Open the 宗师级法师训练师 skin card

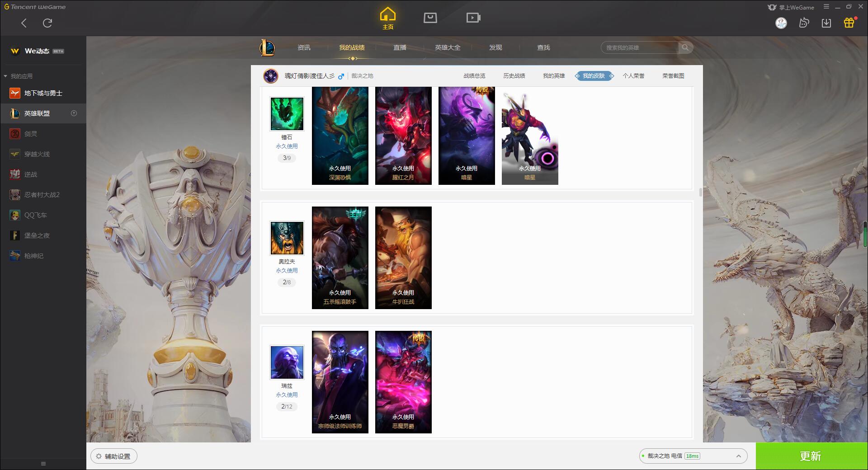(x=340, y=382)
